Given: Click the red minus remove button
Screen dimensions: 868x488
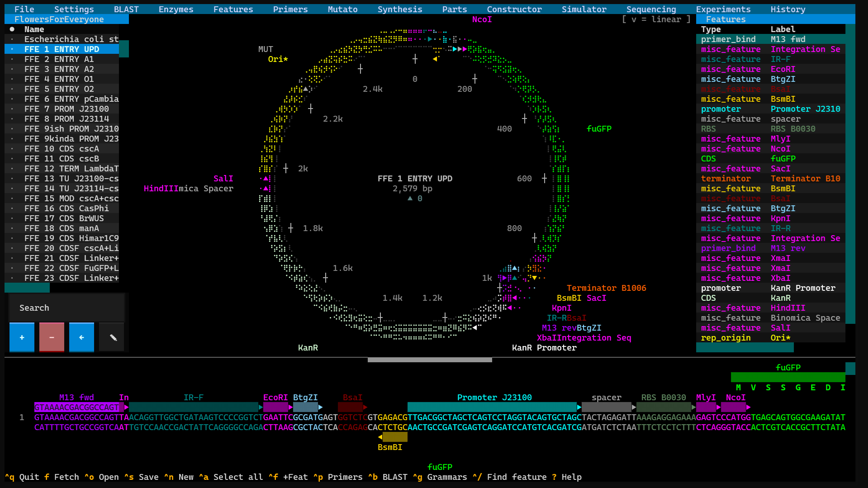Looking at the screenshot, I should 52,337.
